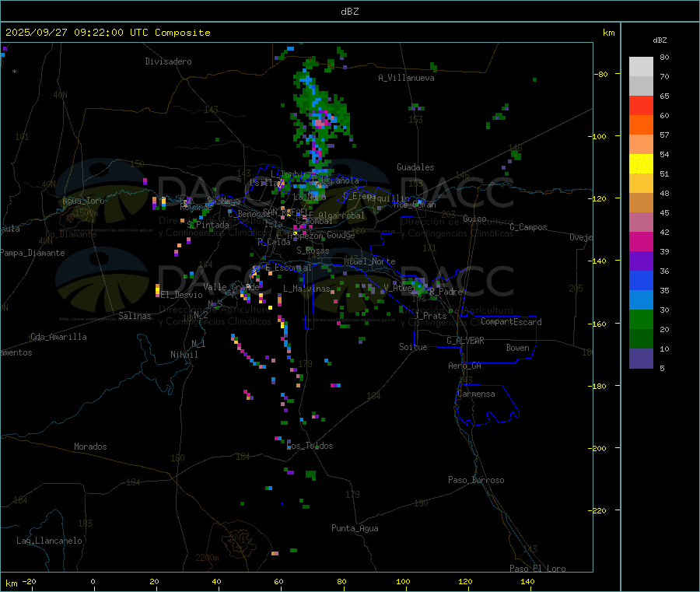Click the Agua_Toro map label
The height and width of the screenshot is (592, 700).
tap(83, 201)
